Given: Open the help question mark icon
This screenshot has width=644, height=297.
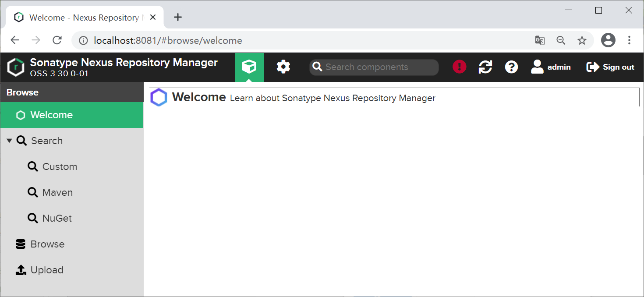Looking at the screenshot, I should 511,67.
